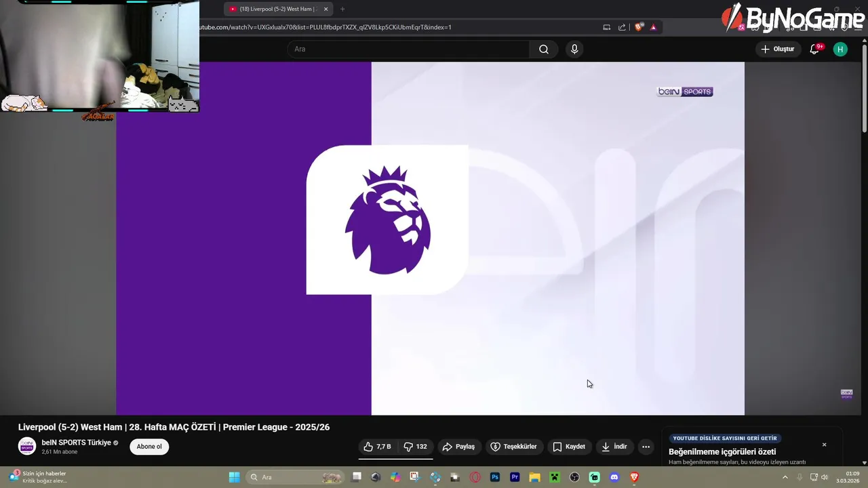Focus the Windows taskbar "Ara" search box
868x488 pixels.
(x=294, y=477)
